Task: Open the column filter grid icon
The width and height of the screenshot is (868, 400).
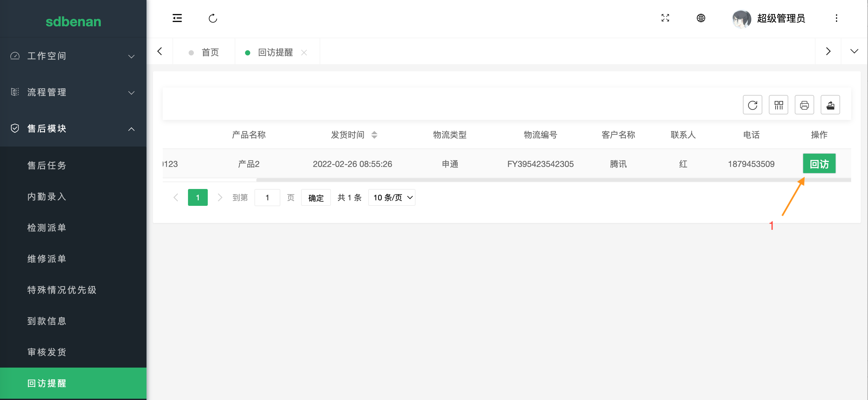Action: (x=778, y=105)
